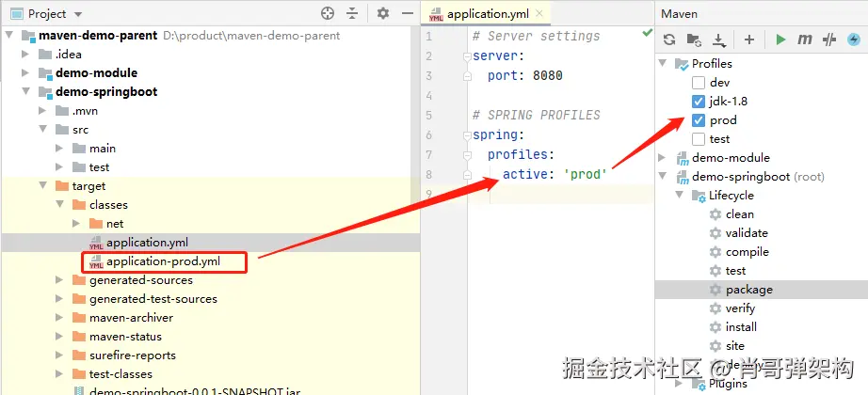Screen dimensions: 868x395
Task: Collapse the maven-demo-parent root node
Action: click(x=8, y=36)
